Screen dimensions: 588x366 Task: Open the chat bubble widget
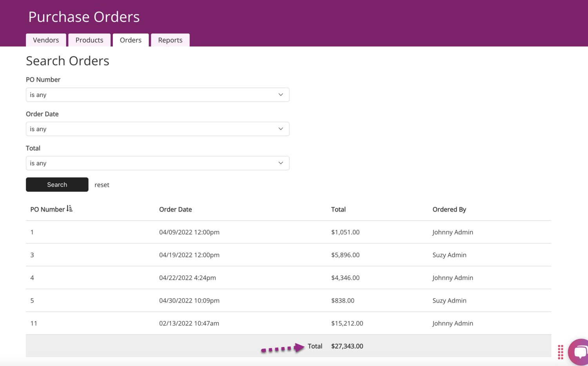point(579,352)
